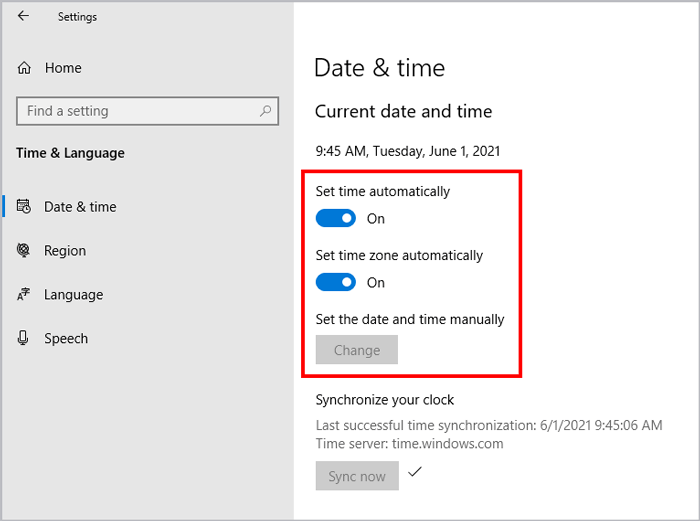The width and height of the screenshot is (700, 521).
Task: Click the current date and time text
Action: tap(407, 152)
